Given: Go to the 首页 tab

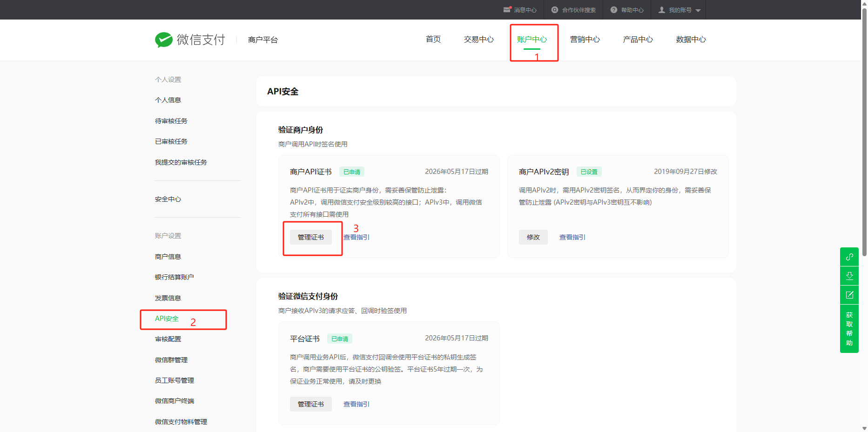Looking at the screenshot, I should click(433, 40).
